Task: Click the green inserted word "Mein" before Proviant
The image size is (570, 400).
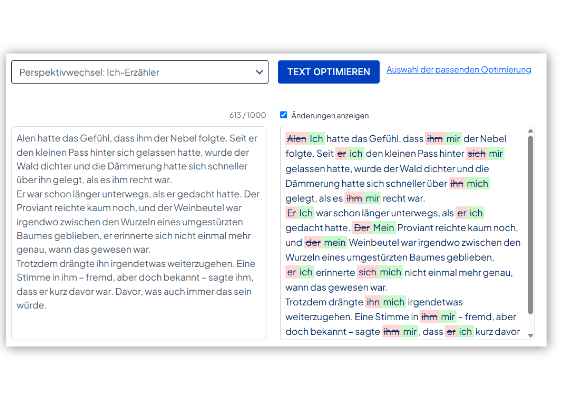Action: click(384, 228)
